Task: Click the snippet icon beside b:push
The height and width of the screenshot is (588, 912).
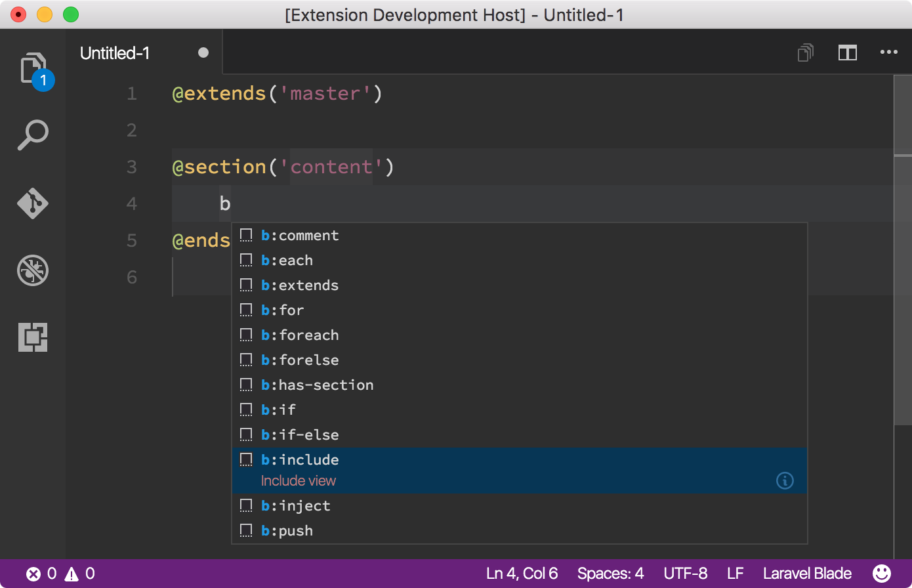Action: (x=246, y=530)
